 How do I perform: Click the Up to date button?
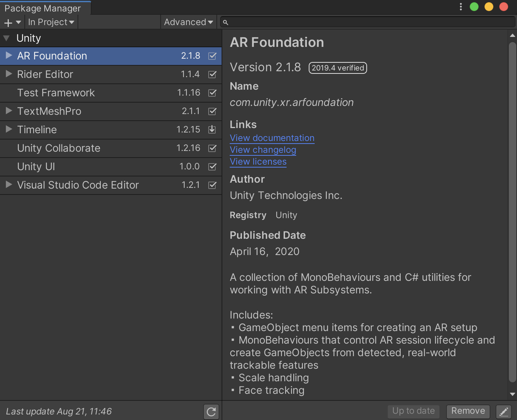point(414,411)
